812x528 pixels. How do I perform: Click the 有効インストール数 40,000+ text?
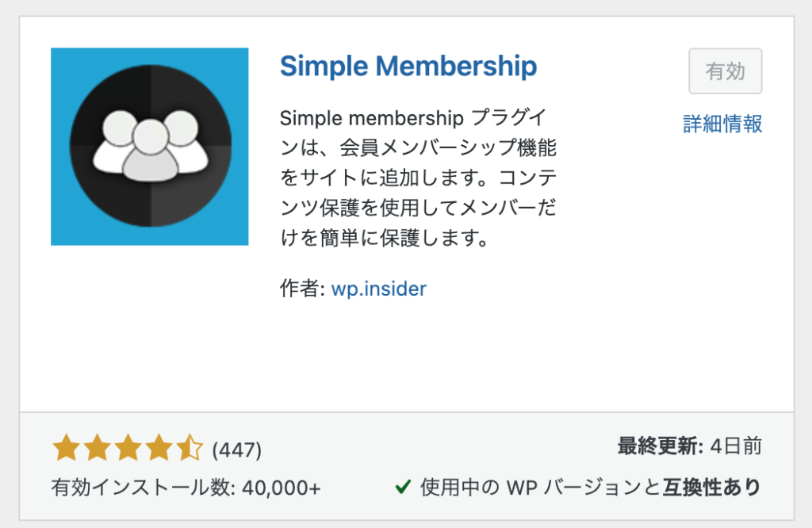point(186,488)
